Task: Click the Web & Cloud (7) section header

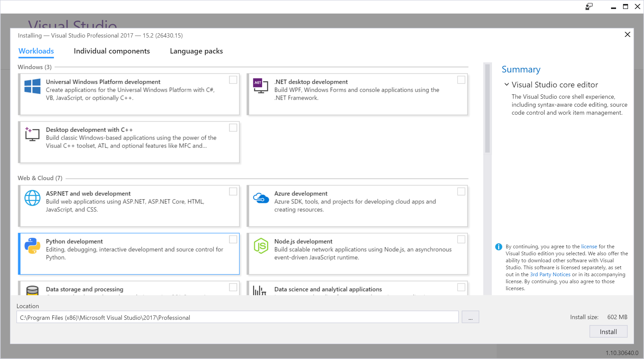Action: click(x=40, y=178)
